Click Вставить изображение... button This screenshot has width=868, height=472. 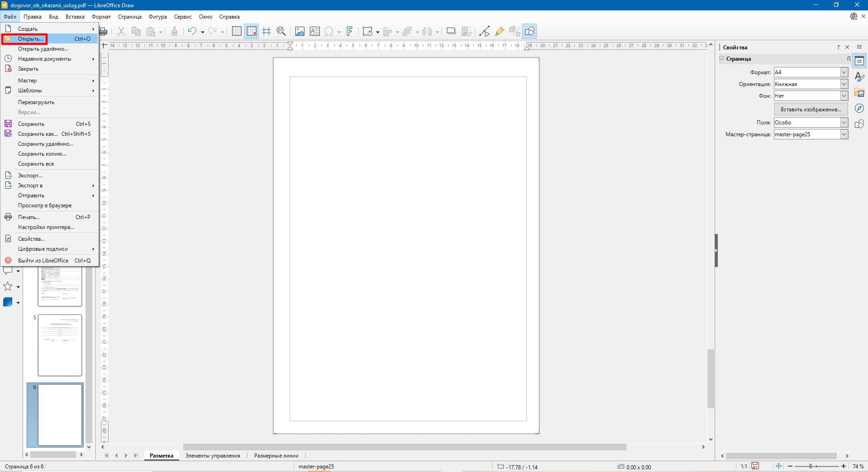tap(811, 109)
